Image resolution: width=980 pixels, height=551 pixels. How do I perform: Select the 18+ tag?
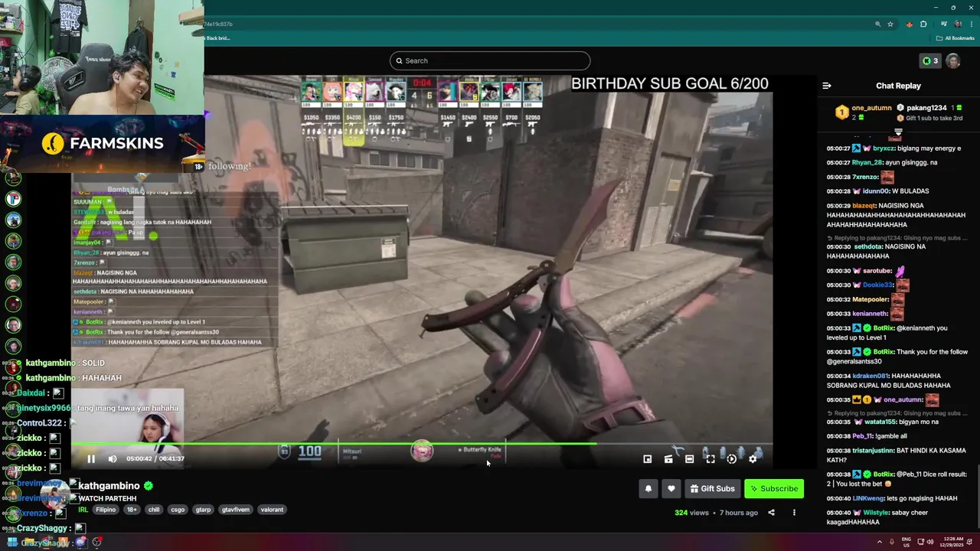coord(132,510)
